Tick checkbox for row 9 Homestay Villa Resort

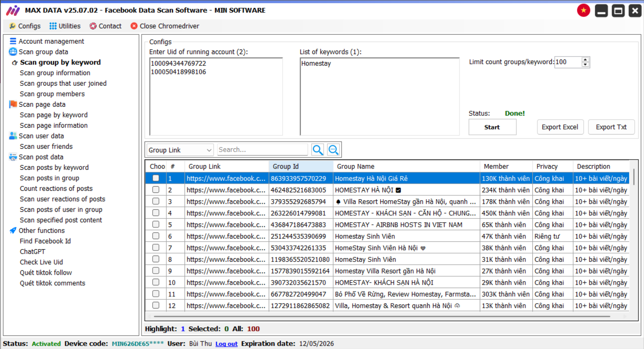click(156, 271)
